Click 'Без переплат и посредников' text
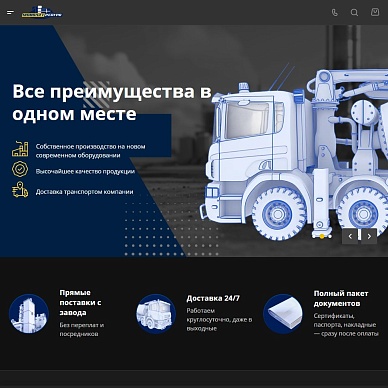 82,329
